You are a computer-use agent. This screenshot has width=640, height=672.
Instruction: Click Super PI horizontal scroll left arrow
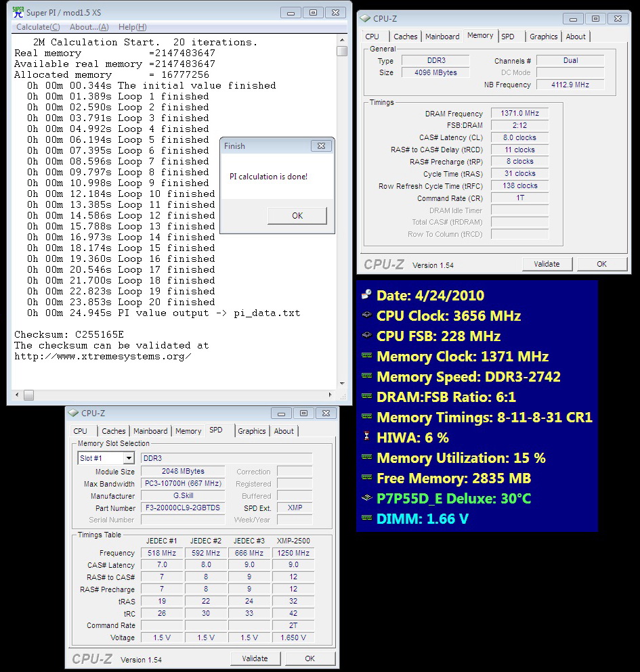[x=17, y=395]
